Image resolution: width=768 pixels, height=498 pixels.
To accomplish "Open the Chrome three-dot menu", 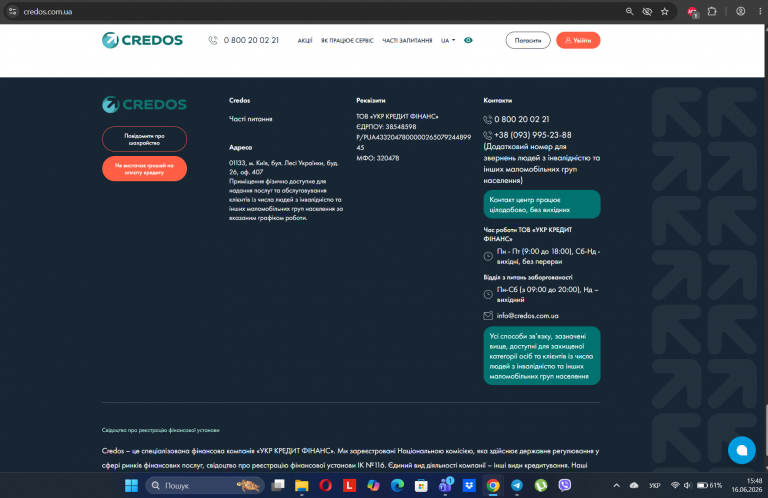I will click(760, 11).
